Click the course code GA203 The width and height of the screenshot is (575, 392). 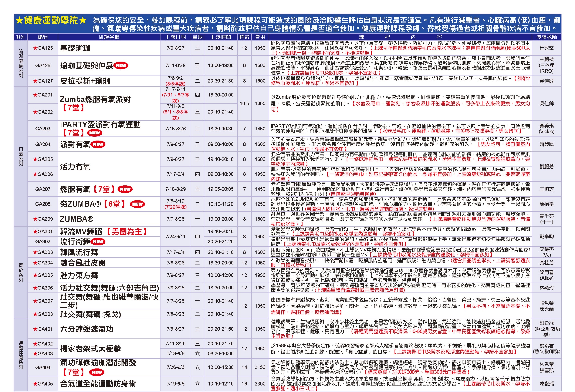tap(43, 129)
